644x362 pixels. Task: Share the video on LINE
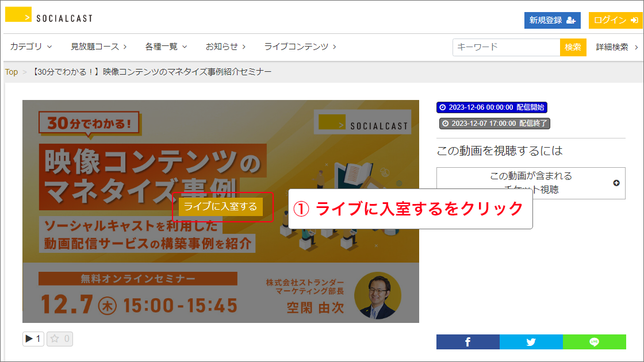pyautogui.click(x=595, y=342)
